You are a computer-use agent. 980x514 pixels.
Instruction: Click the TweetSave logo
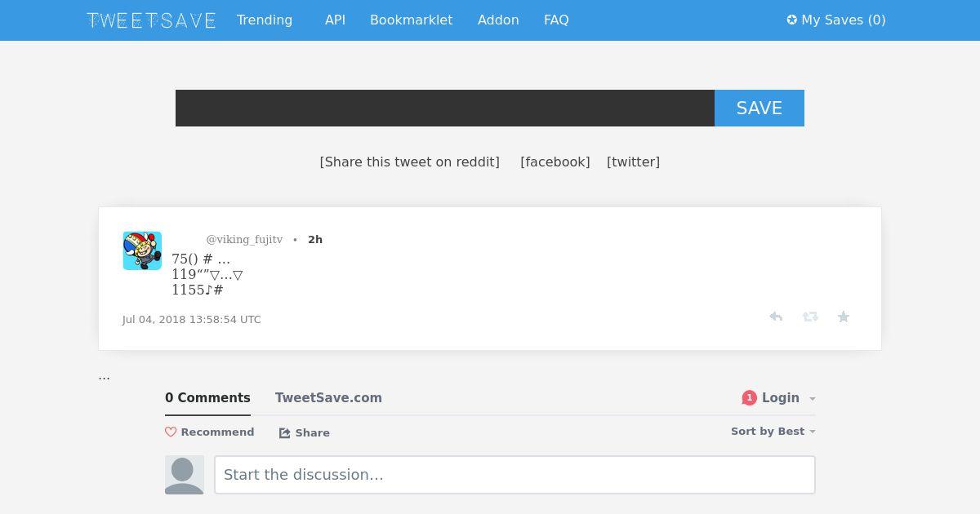coord(151,20)
